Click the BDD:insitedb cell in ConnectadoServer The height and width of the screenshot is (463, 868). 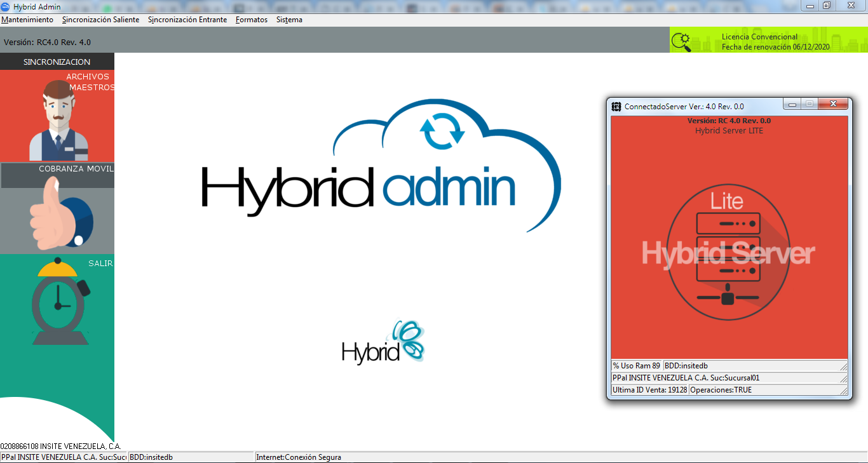pos(756,366)
